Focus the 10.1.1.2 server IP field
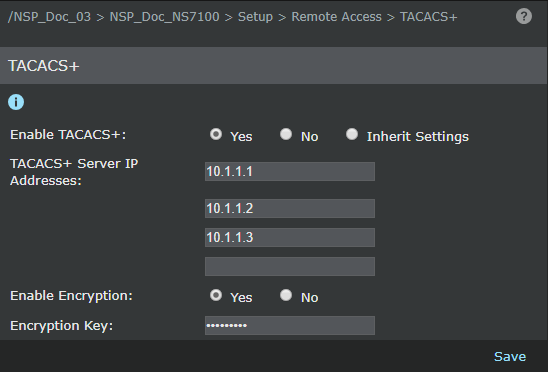548x372 pixels. click(290, 208)
